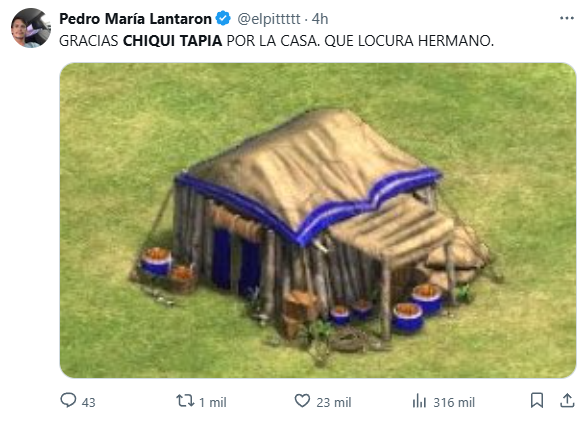This screenshot has width=588, height=421.
Task: Open the reply comment icon
Action: click(x=68, y=400)
